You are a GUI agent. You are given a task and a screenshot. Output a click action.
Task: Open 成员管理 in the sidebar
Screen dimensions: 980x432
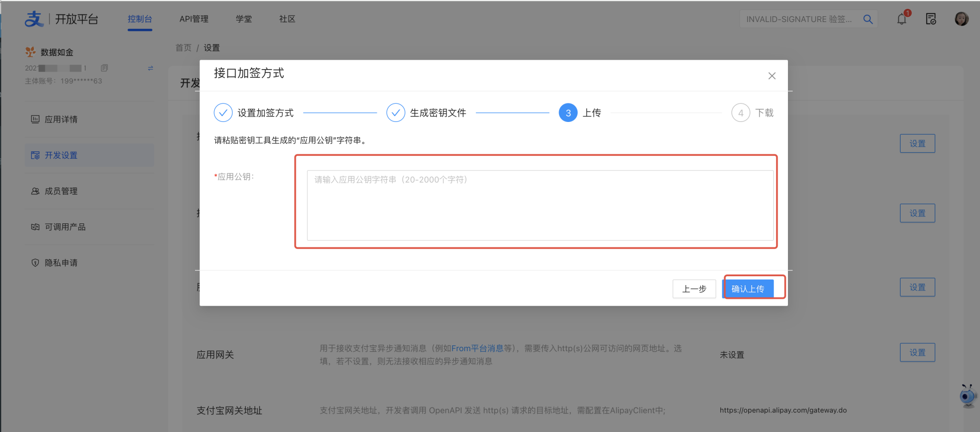coord(61,191)
